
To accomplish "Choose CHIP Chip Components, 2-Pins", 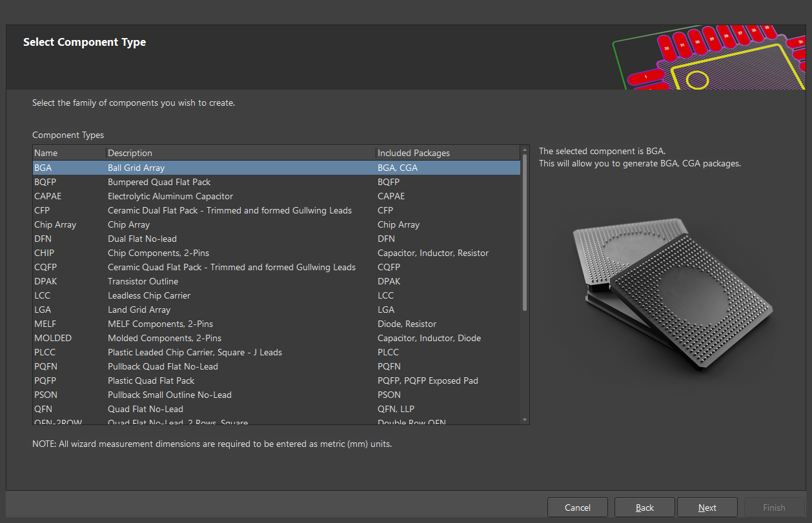I will tap(276, 253).
